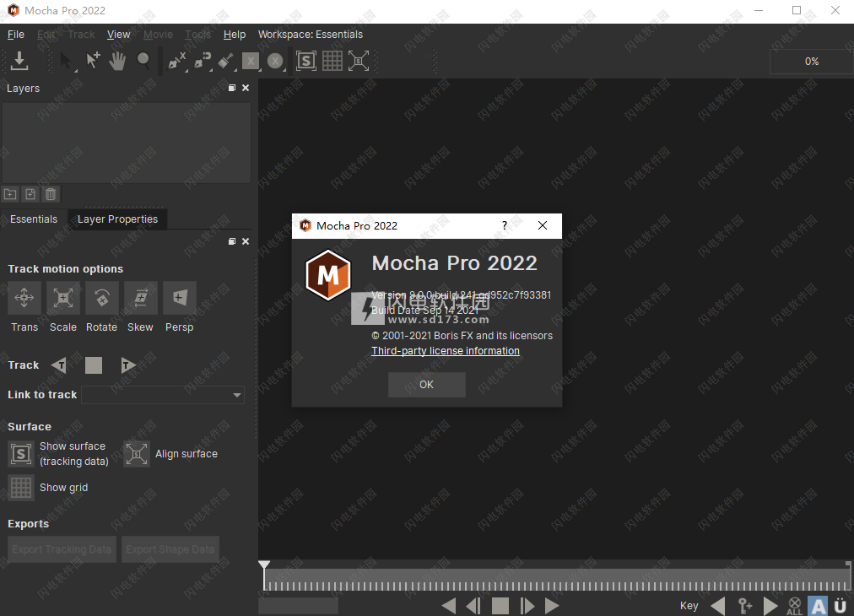Stop playback in the timeline

click(x=500, y=606)
